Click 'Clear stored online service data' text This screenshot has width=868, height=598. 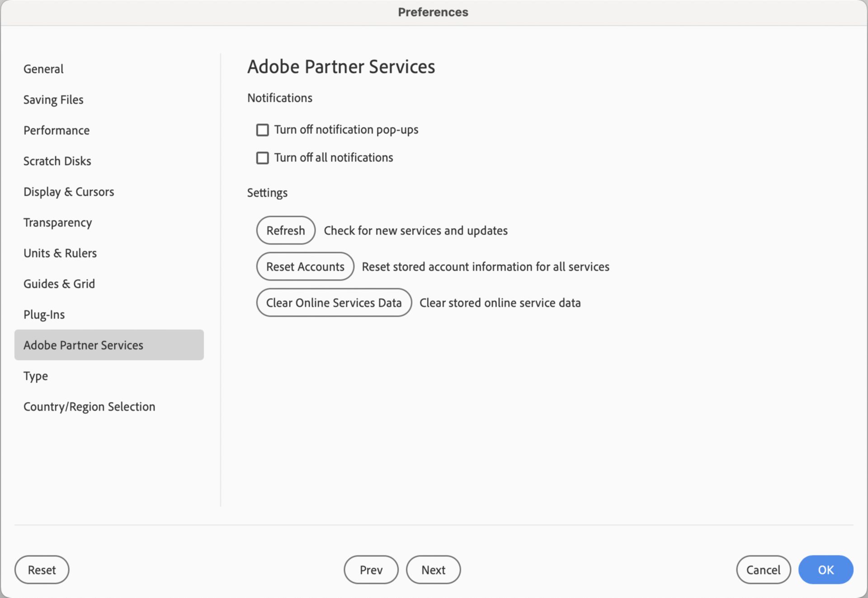click(500, 303)
